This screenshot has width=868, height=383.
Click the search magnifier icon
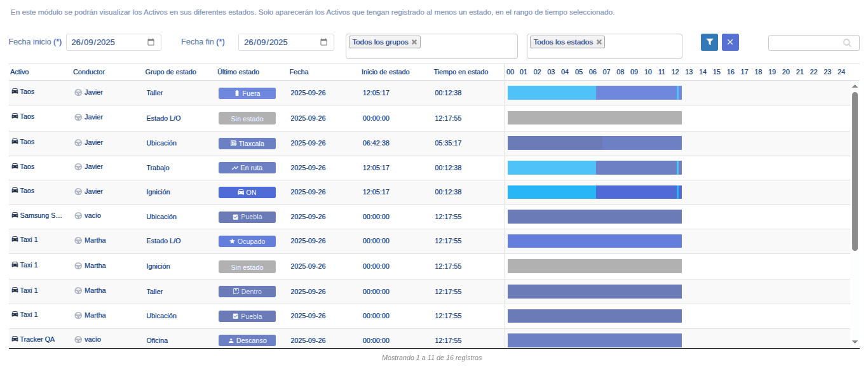(x=847, y=43)
